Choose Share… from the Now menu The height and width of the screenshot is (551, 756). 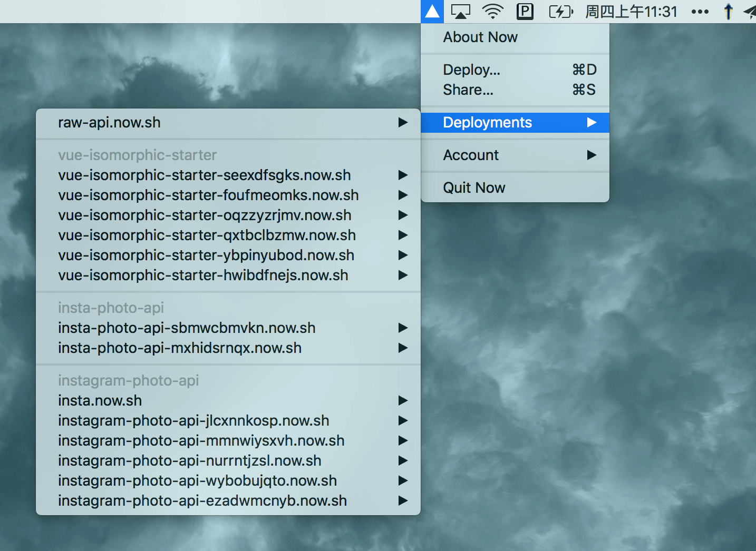(x=515, y=90)
